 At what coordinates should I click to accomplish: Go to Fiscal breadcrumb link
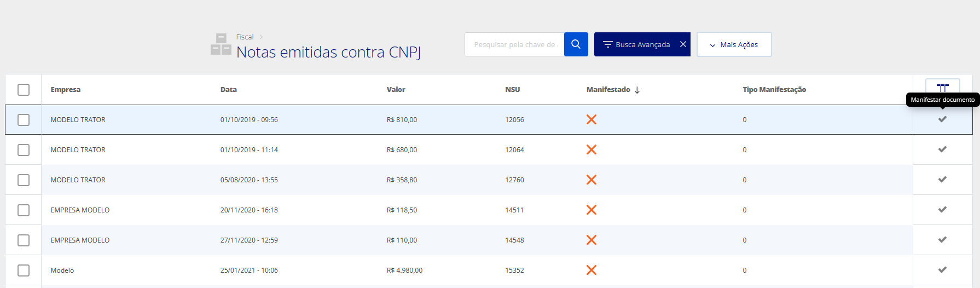[245, 37]
